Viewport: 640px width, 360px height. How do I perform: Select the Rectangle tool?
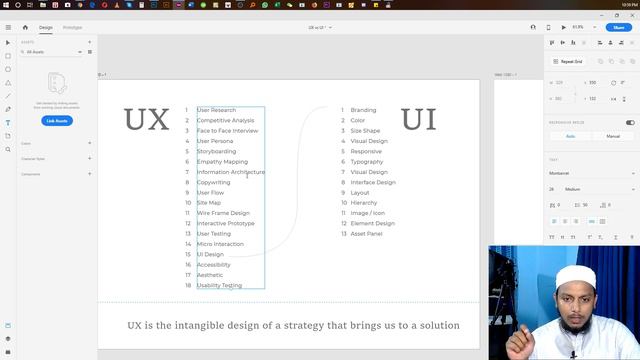click(x=8, y=56)
